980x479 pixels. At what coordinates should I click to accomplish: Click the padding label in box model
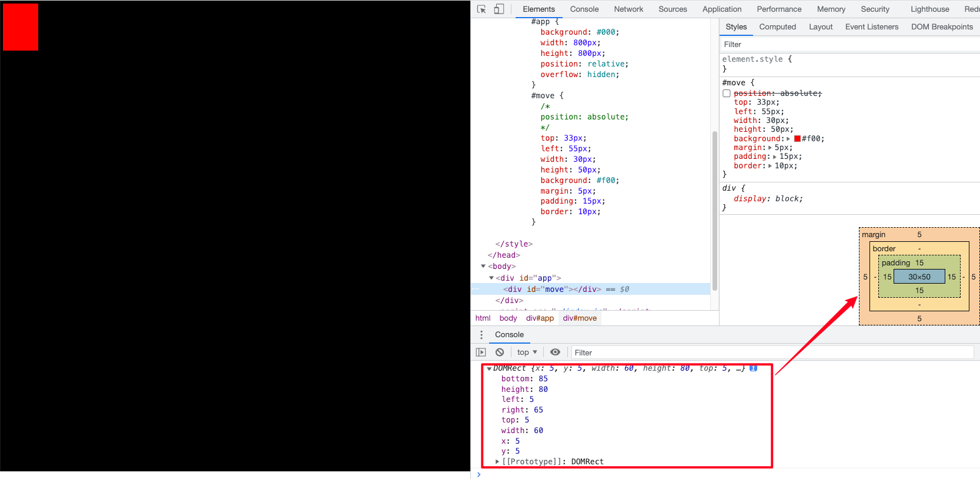(895, 263)
